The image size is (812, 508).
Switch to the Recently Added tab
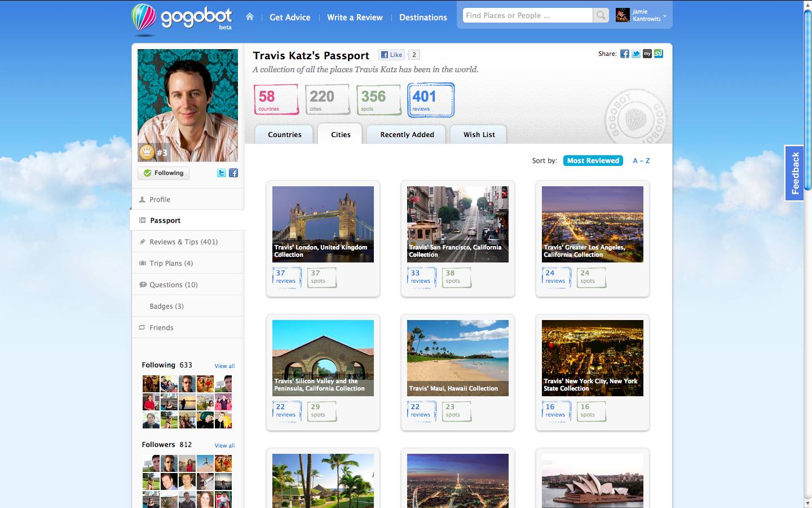point(407,134)
